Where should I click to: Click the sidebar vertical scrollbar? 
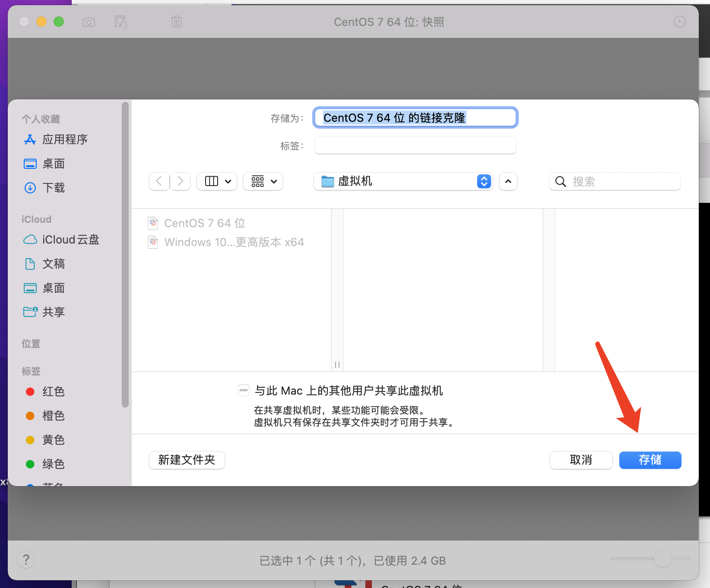pyautogui.click(x=125, y=255)
